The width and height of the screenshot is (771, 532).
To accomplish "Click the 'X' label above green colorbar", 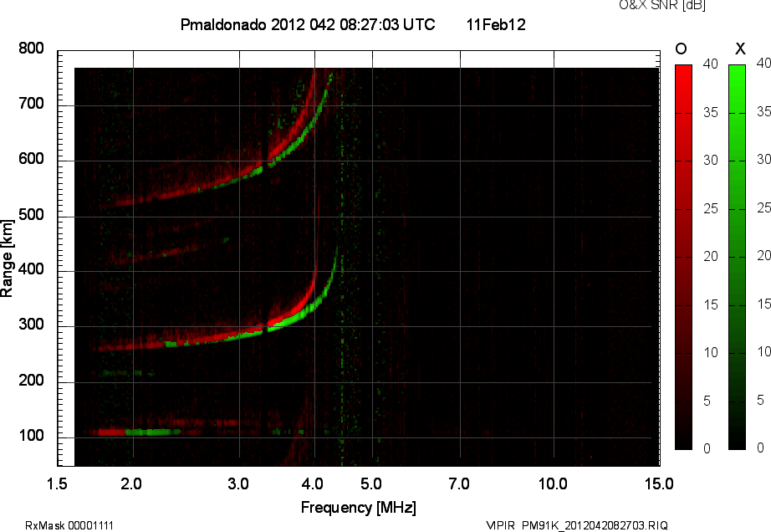I will (740, 49).
